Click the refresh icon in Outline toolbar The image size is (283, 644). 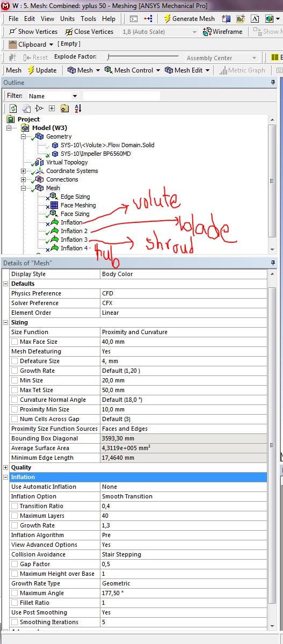(13, 108)
